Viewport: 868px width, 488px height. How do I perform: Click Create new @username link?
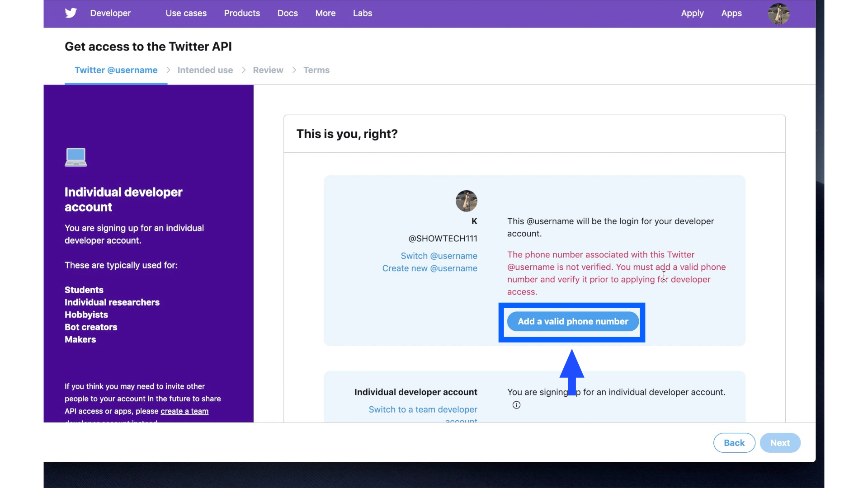tap(430, 268)
